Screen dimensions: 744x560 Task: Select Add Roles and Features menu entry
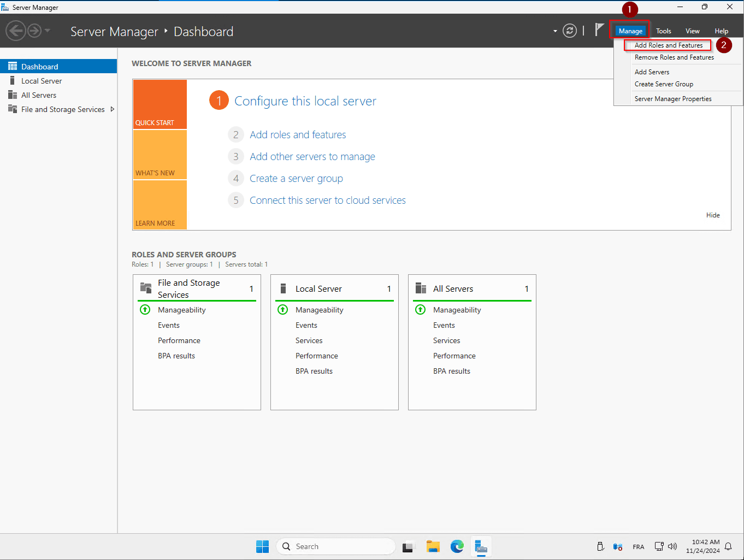668,45
